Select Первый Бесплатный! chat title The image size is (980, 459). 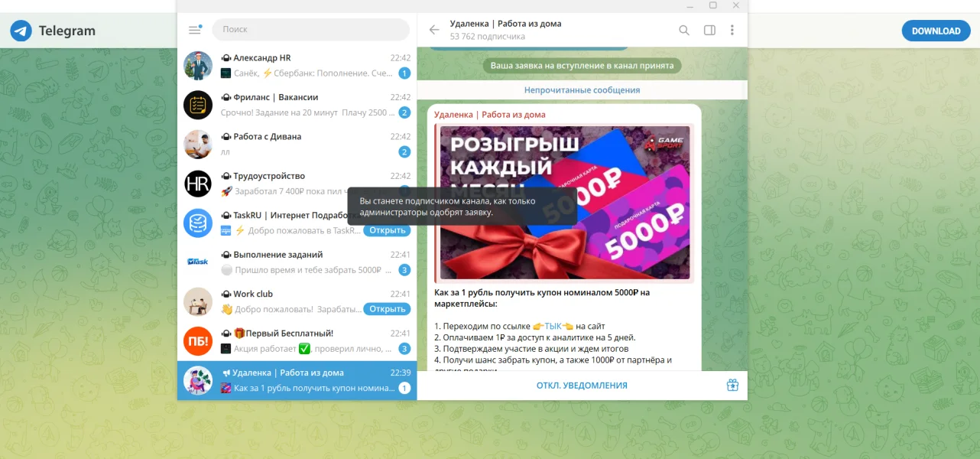284,334
